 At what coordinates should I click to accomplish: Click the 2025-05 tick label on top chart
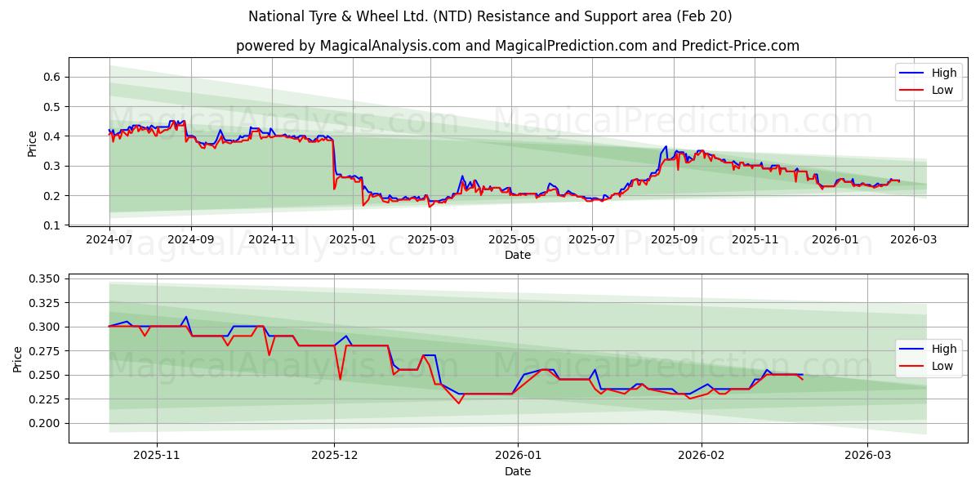tap(511, 240)
